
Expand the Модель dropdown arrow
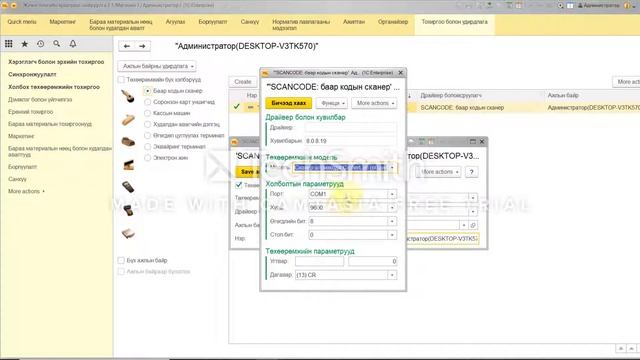click(392, 167)
